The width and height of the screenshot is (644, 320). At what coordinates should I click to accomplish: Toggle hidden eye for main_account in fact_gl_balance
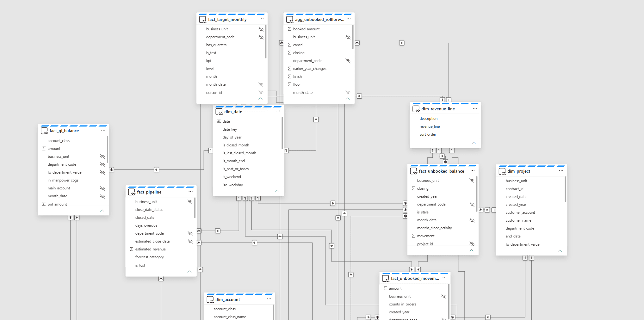(x=102, y=188)
